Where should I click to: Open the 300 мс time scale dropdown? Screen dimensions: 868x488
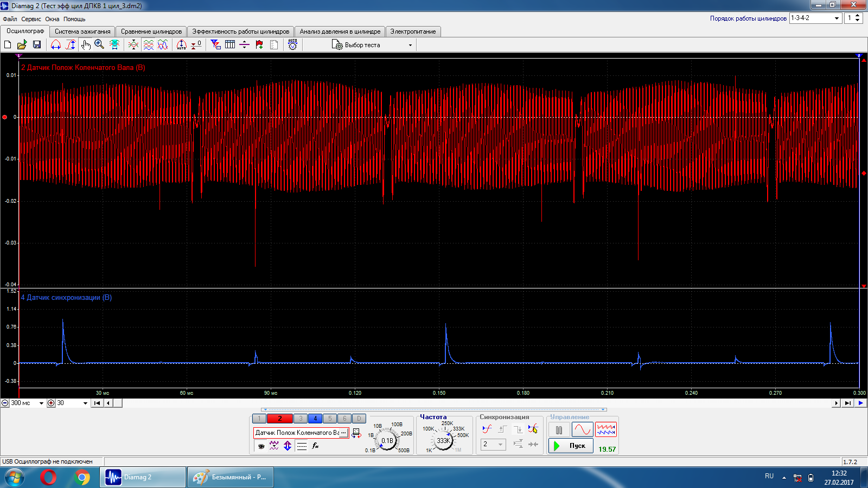[x=41, y=403]
